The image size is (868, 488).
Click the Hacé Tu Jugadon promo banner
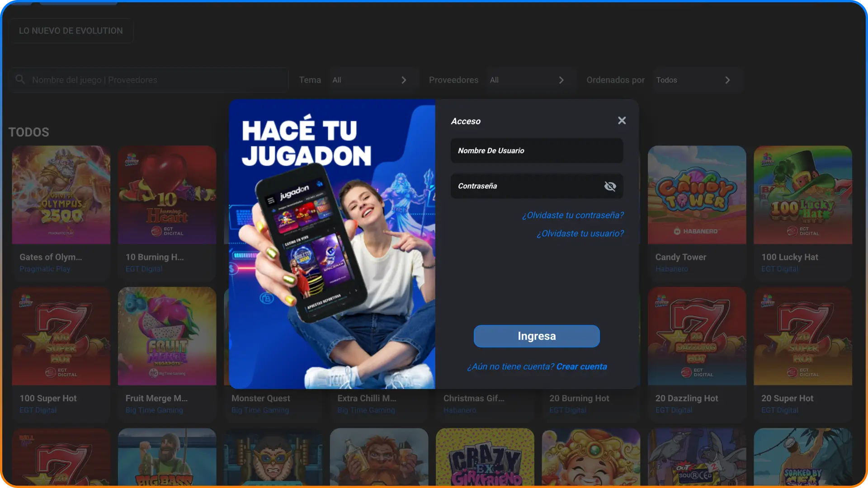pyautogui.click(x=332, y=244)
